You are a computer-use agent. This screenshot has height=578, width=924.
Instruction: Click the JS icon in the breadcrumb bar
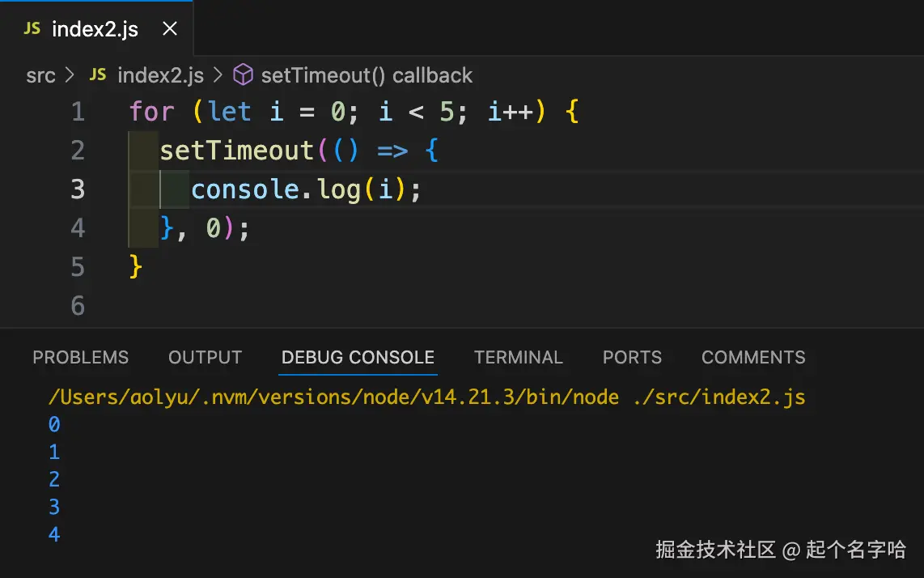pyautogui.click(x=97, y=74)
